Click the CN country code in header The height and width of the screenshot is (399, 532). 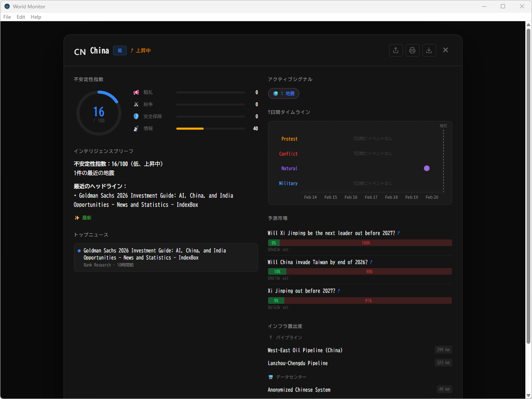[x=80, y=52]
